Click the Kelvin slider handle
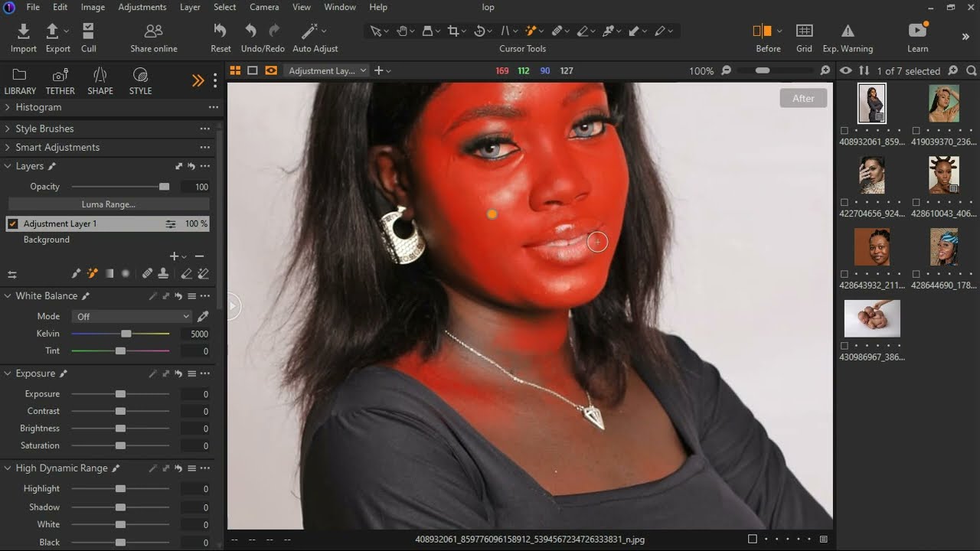 tap(126, 334)
